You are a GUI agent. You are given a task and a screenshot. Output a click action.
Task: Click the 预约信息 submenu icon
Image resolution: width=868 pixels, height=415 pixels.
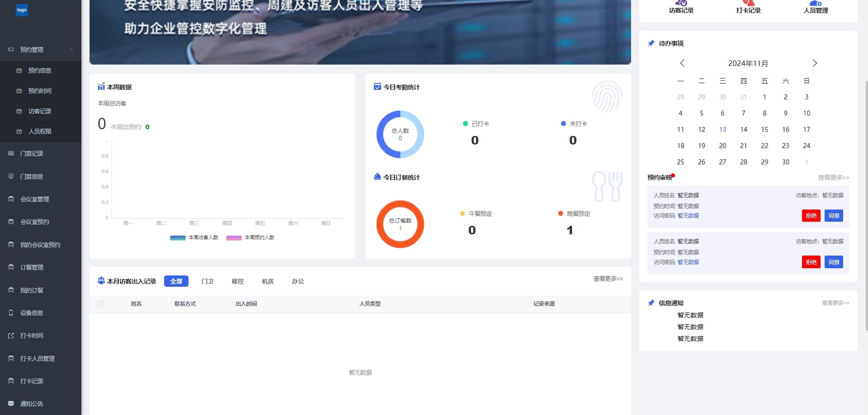pyautogui.click(x=19, y=70)
